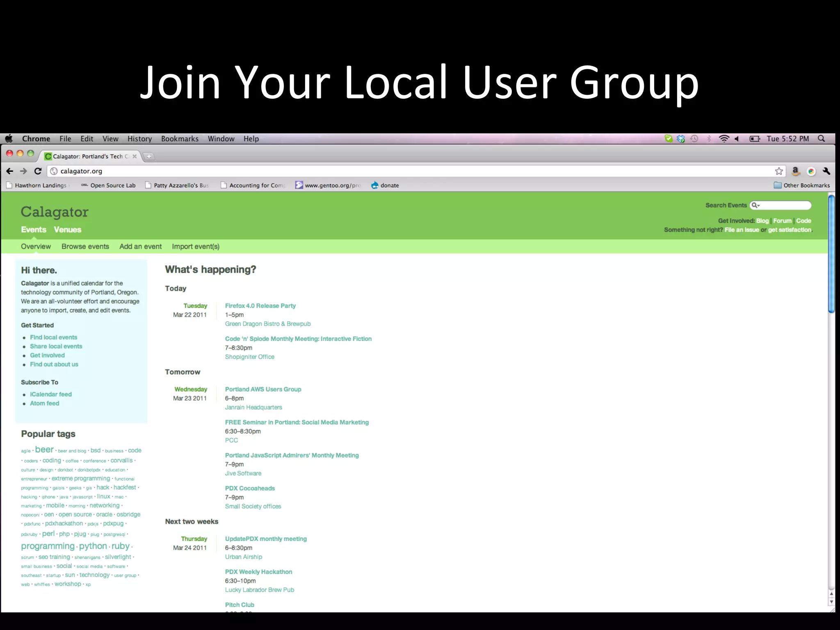This screenshot has height=630, width=840.
Task: Close the Calagator tab
Action: pos(135,156)
